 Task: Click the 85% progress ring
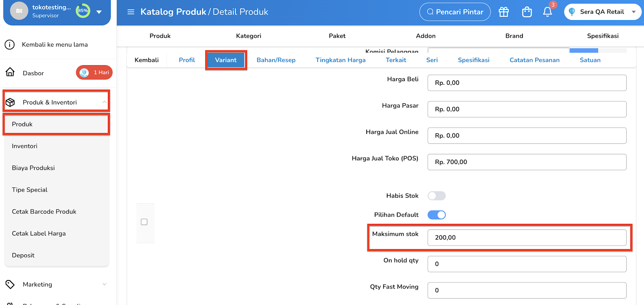[83, 11]
